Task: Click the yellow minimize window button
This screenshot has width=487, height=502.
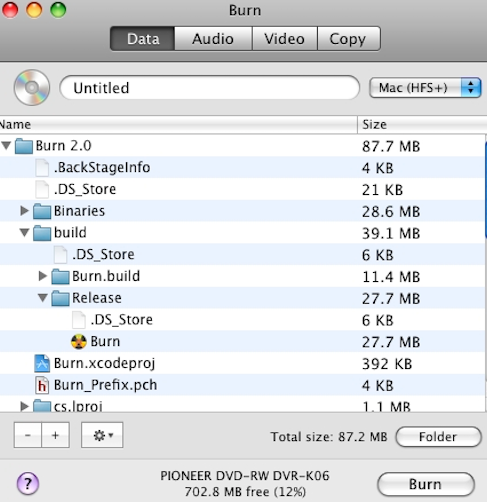Action: [x=34, y=10]
